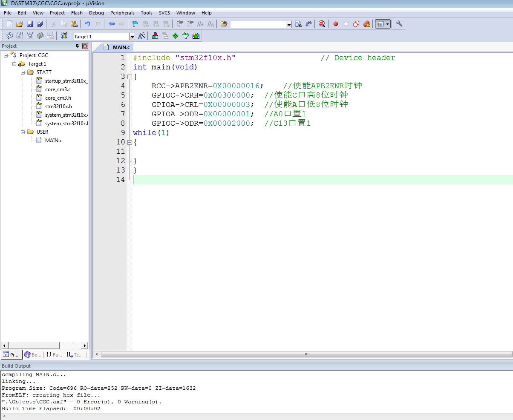Click the Save All icon
The image size is (513, 420).
(x=40, y=24)
